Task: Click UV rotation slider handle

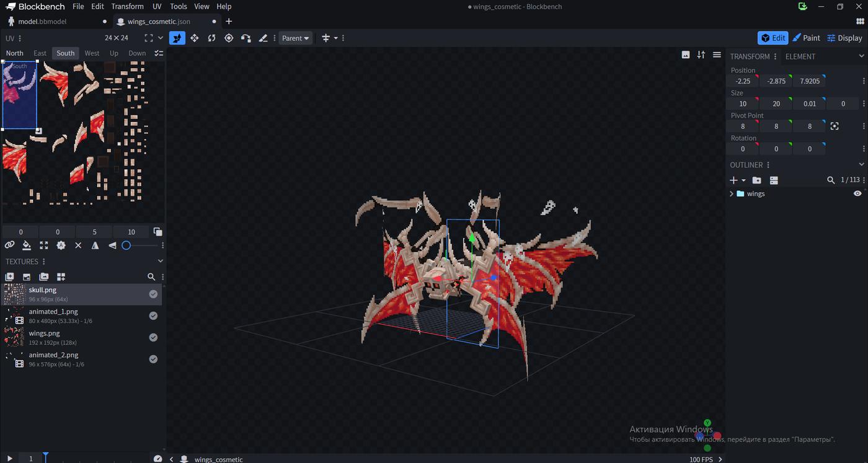Action: pyautogui.click(x=126, y=245)
